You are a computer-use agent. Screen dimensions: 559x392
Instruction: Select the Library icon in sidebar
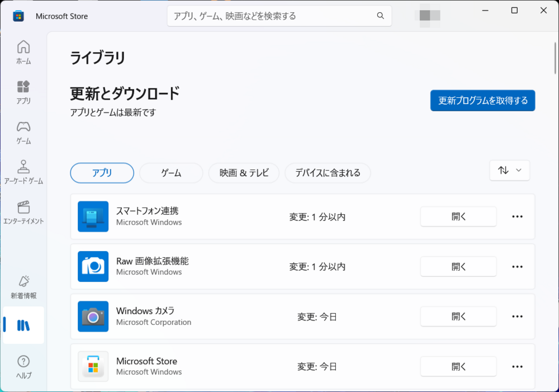click(23, 325)
